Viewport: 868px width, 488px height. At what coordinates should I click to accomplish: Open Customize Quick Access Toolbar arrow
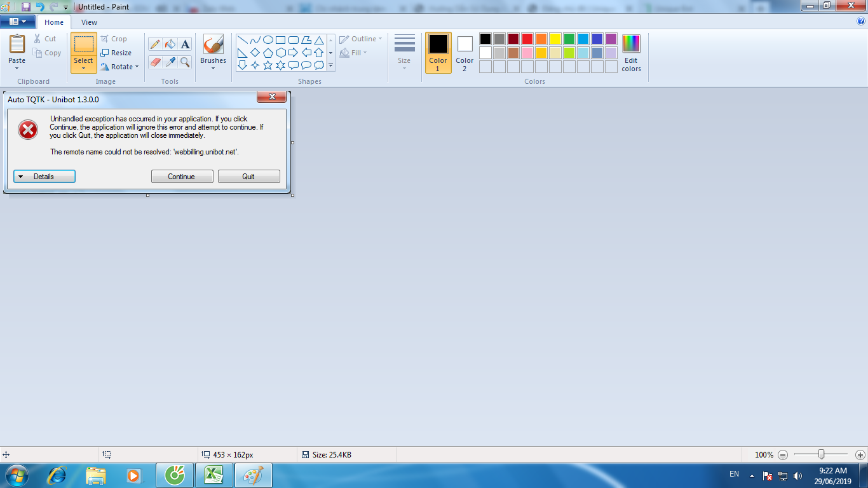coord(65,8)
